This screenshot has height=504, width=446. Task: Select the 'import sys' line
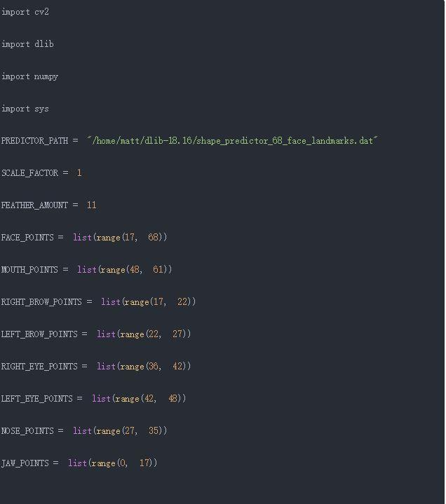coord(25,109)
